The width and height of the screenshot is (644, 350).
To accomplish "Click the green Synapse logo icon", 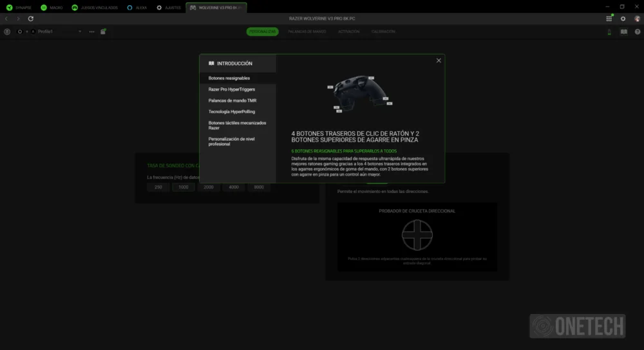I will pyautogui.click(x=10, y=7).
